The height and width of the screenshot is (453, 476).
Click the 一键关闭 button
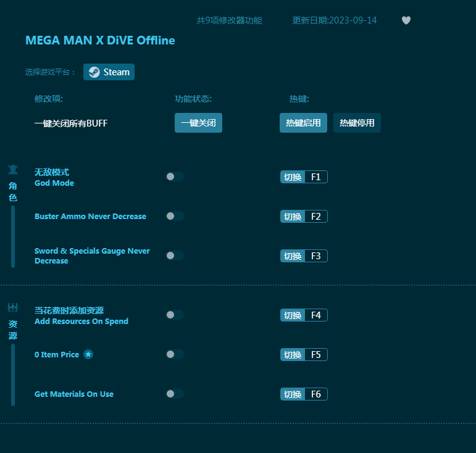198,123
